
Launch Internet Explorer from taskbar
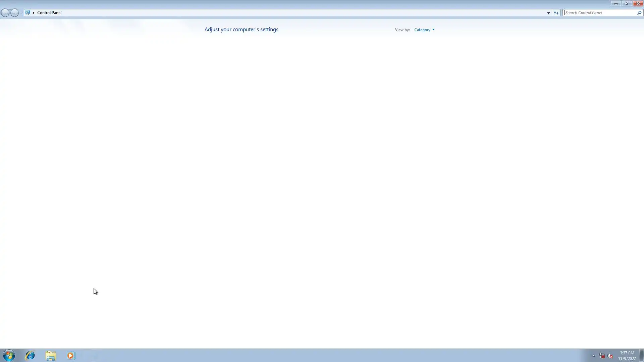pos(30,355)
